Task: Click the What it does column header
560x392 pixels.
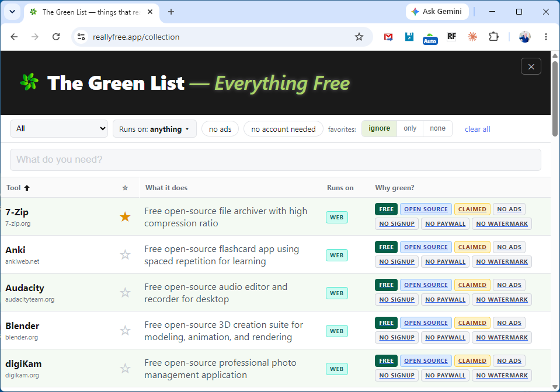Action: coord(166,188)
